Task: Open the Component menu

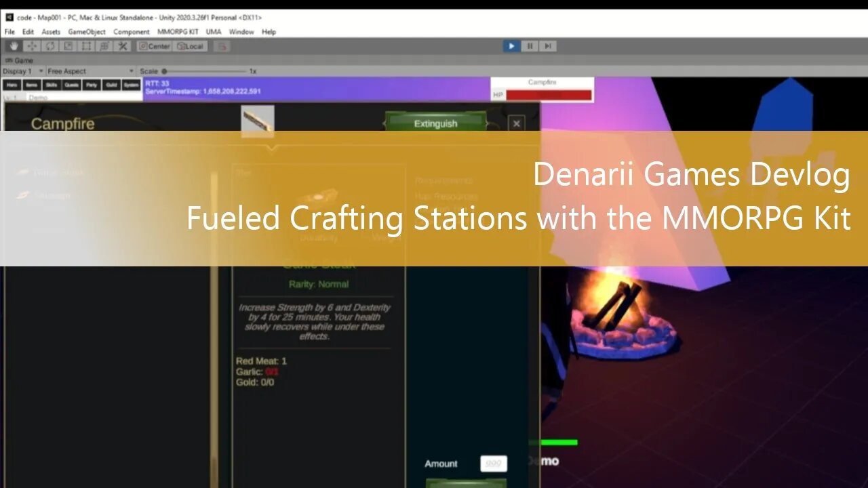Action: (x=132, y=32)
